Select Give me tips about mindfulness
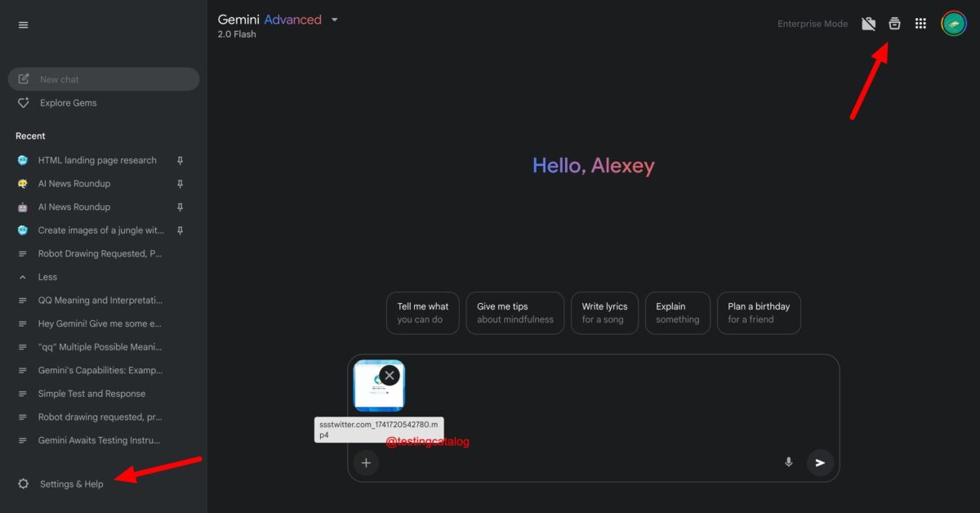Screen dimensions: 980x513 (515, 313)
